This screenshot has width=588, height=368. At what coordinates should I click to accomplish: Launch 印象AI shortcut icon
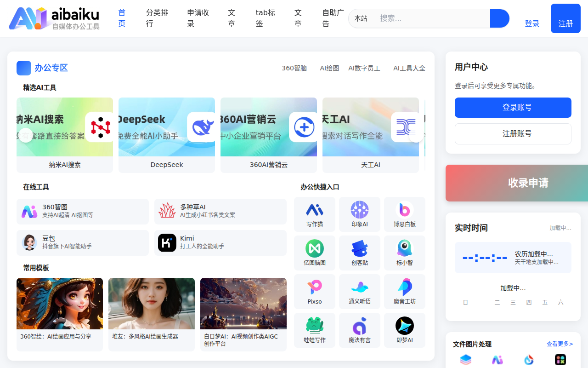(x=360, y=210)
